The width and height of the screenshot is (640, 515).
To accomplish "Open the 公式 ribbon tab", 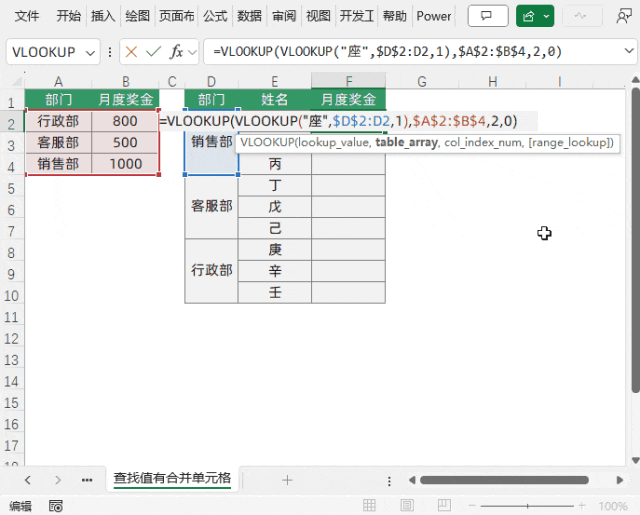I will [214, 16].
